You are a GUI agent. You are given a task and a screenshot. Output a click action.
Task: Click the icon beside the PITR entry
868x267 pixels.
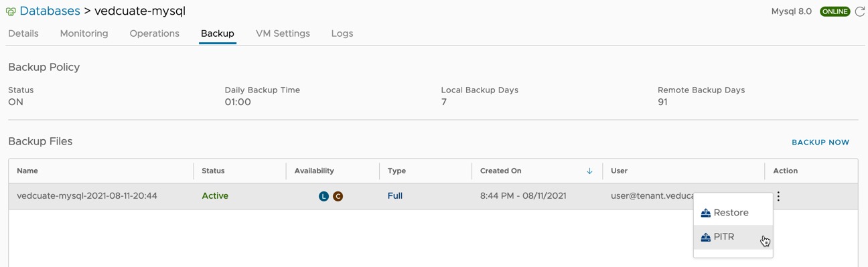point(705,238)
